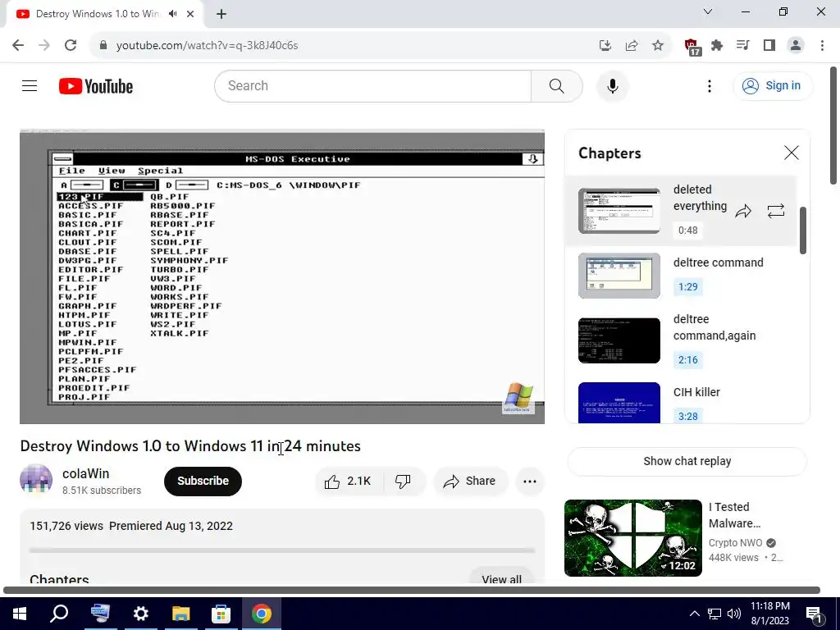Open Chrome three-dot menu
Screen dimensions: 840x630
pos(822,45)
